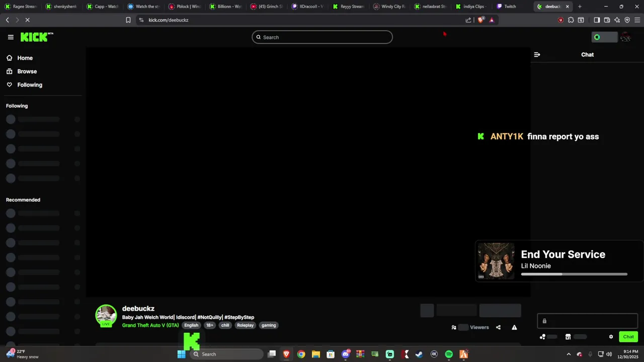644x362 pixels.
Task: Click the End Your Service album cover
Action: (496, 261)
